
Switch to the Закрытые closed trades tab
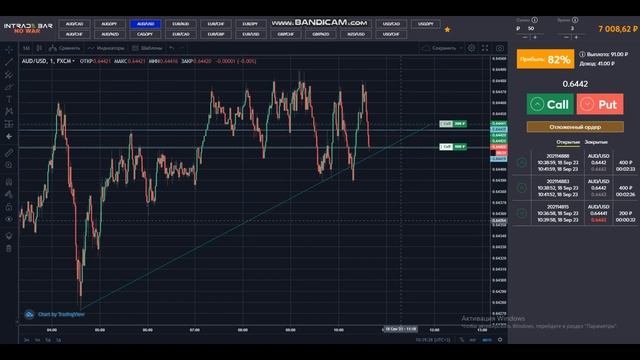tap(596, 142)
